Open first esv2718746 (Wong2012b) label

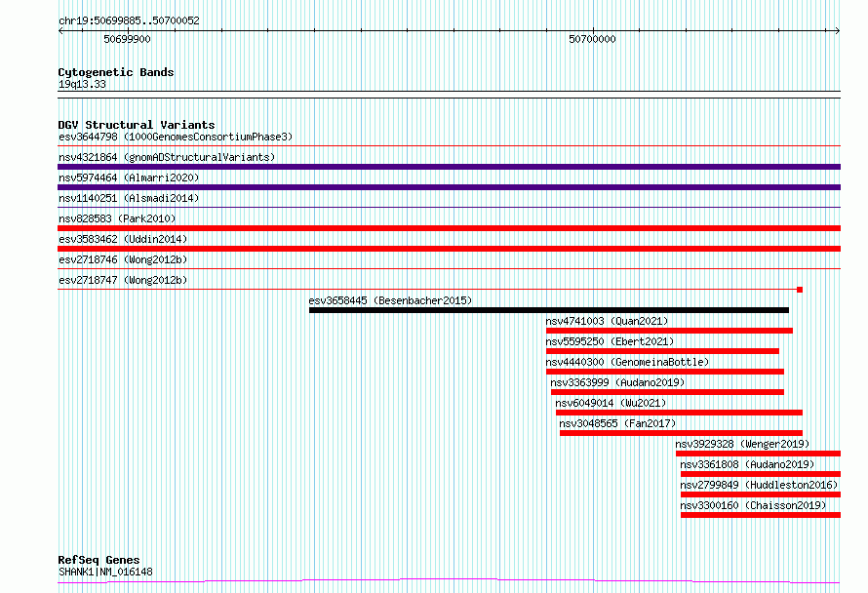pyautogui.click(x=123, y=259)
